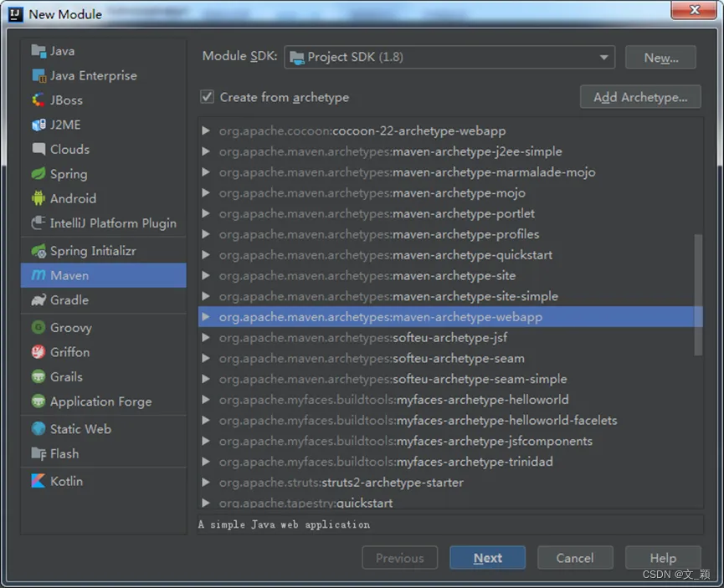Click the Maven 'm' icon
The height and width of the screenshot is (588, 724).
pyautogui.click(x=39, y=275)
